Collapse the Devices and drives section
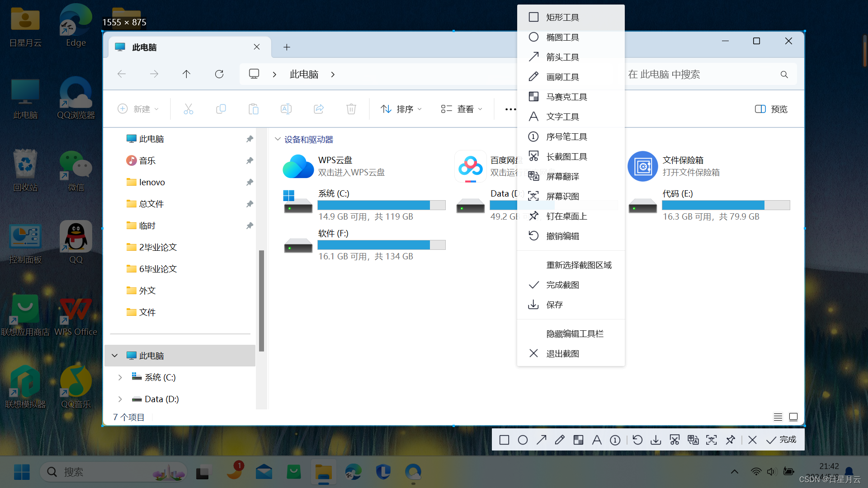The height and width of the screenshot is (488, 868). tap(278, 139)
